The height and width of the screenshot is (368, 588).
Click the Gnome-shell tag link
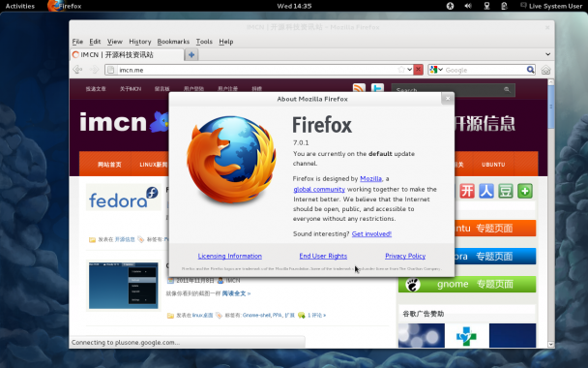tap(257, 316)
